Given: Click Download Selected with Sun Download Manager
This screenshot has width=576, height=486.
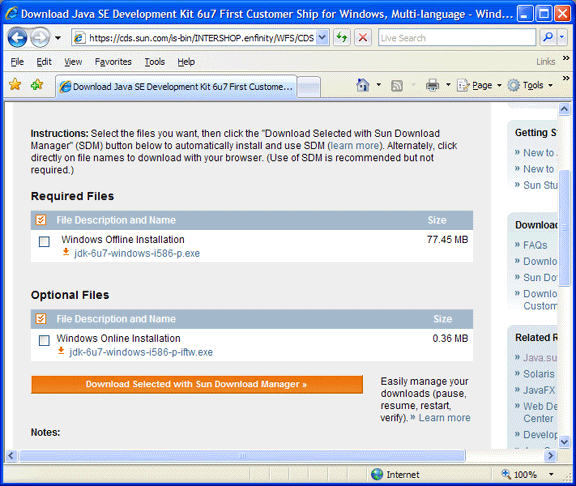Looking at the screenshot, I should (x=197, y=384).
